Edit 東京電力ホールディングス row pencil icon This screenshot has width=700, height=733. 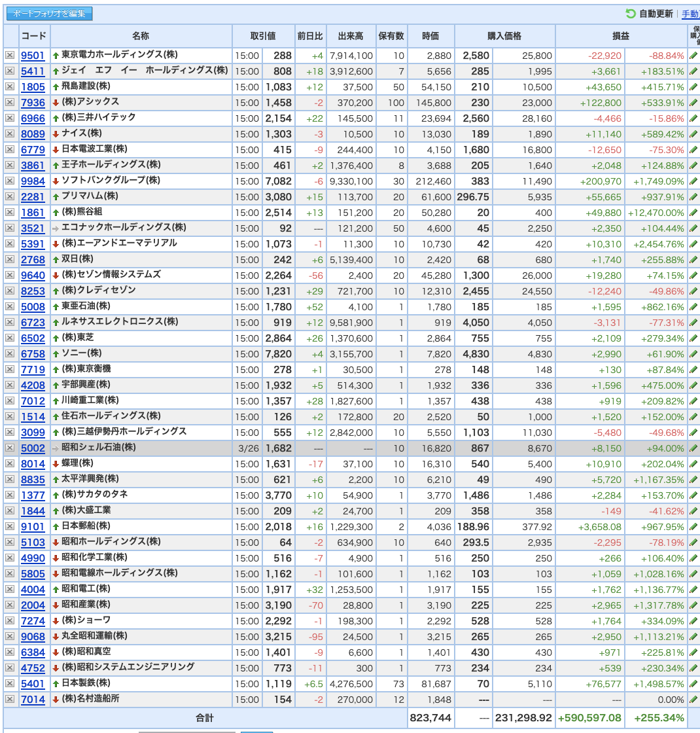pyautogui.click(x=693, y=56)
